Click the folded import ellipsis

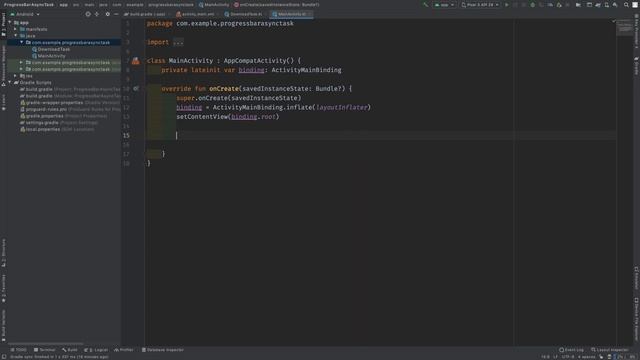point(178,42)
